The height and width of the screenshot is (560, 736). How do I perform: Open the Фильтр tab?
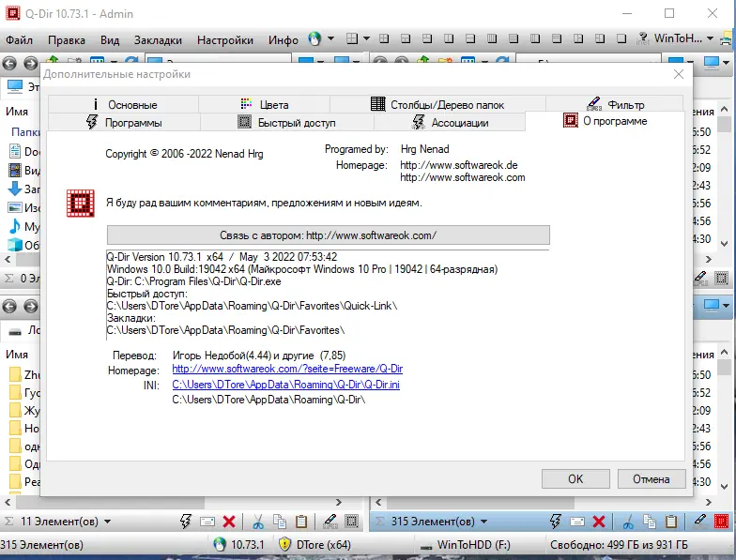coord(615,104)
